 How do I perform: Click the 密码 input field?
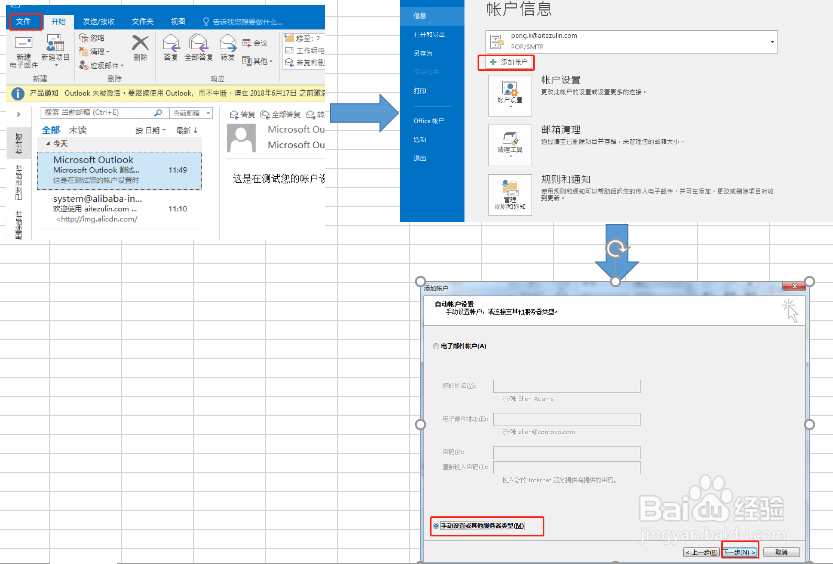click(x=567, y=452)
